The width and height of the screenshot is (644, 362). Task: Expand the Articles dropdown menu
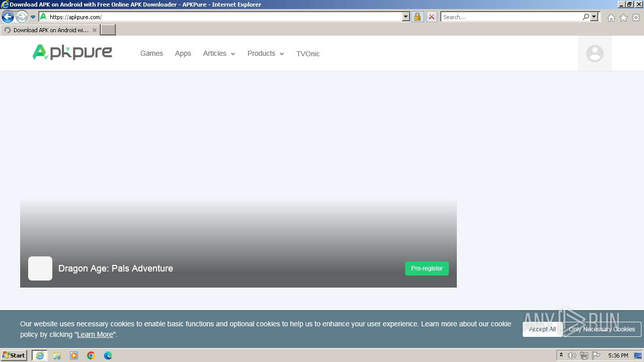(x=219, y=53)
